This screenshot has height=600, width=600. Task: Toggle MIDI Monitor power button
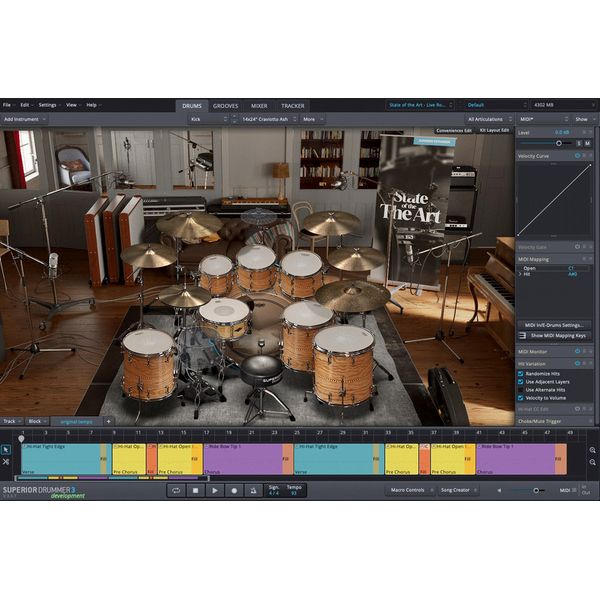[x=577, y=351]
